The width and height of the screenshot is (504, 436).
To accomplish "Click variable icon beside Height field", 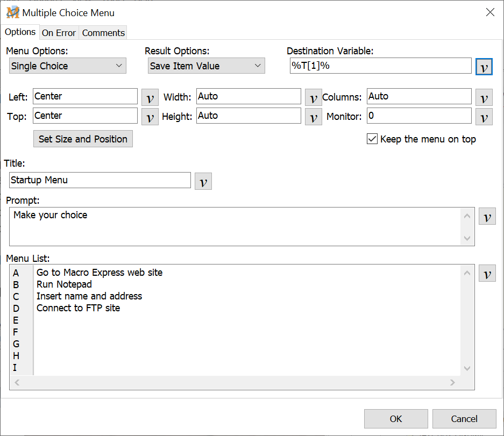I will point(313,117).
